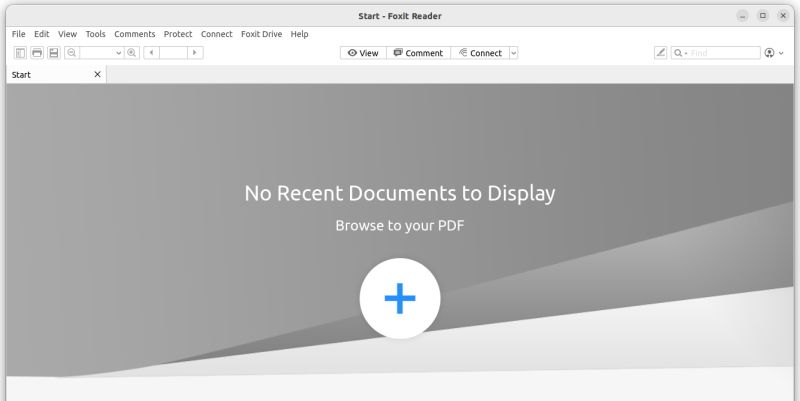The image size is (800, 401).
Task: Minimize the Foxit Reader window
Action: [742, 16]
